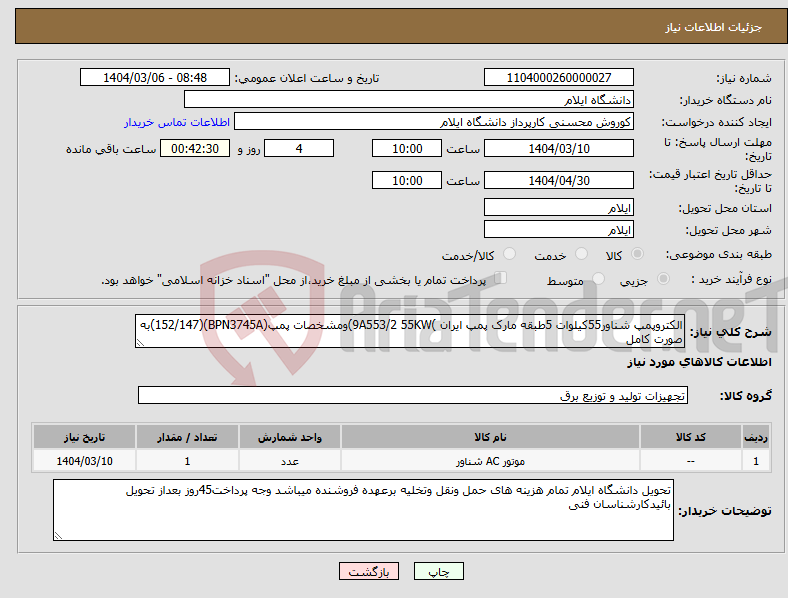788x598 pixels.
Task: Select the جزیی purchase type radio
Action: click(663, 278)
